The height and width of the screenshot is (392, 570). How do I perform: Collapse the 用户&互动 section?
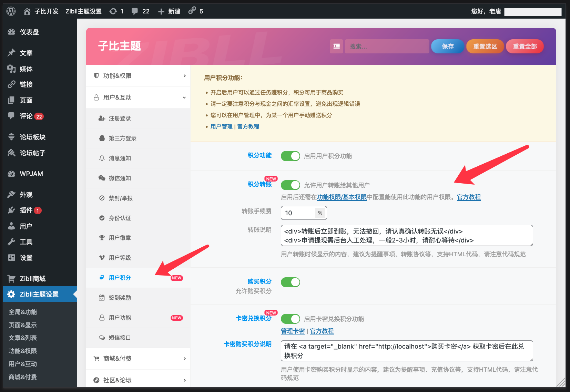click(138, 97)
